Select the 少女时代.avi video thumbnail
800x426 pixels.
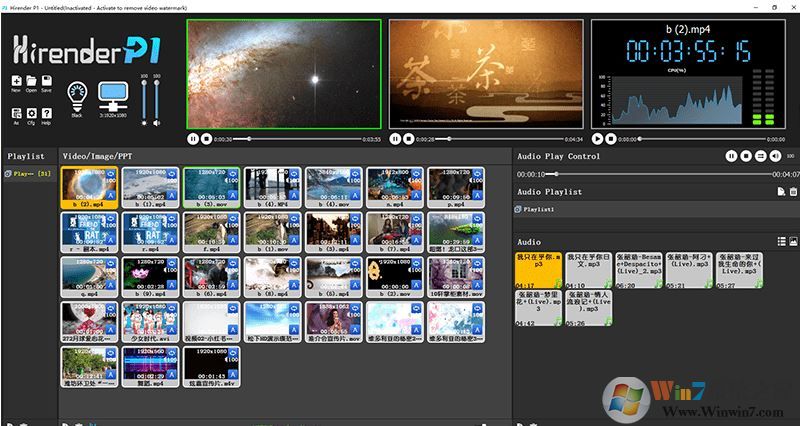pos(151,322)
